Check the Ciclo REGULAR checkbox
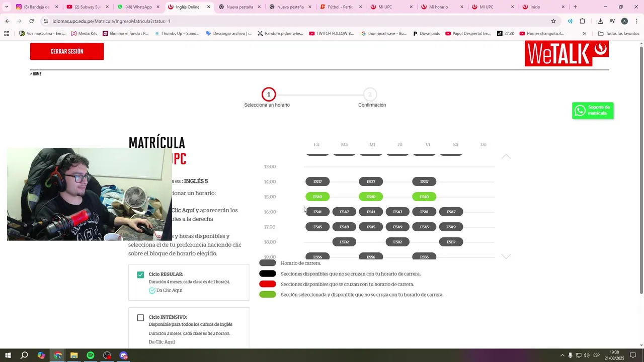 click(x=140, y=275)
